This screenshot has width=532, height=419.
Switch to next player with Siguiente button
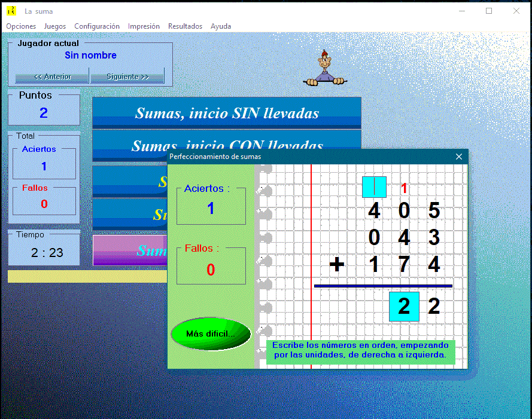tap(127, 77)
